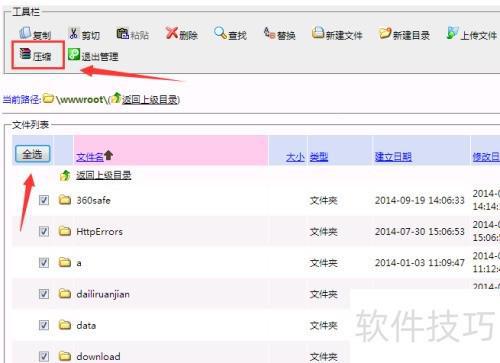Create a new directory with 新建目录
This screenshot has width=500, height=363.
pos(404,34)
